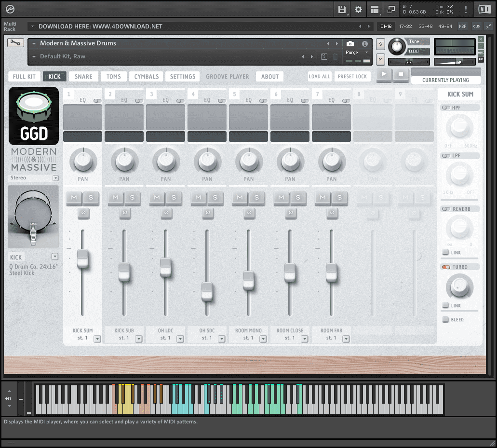Click the Native Instruments NI logo
The image size is (497, 448).
(x=484, y=10)
